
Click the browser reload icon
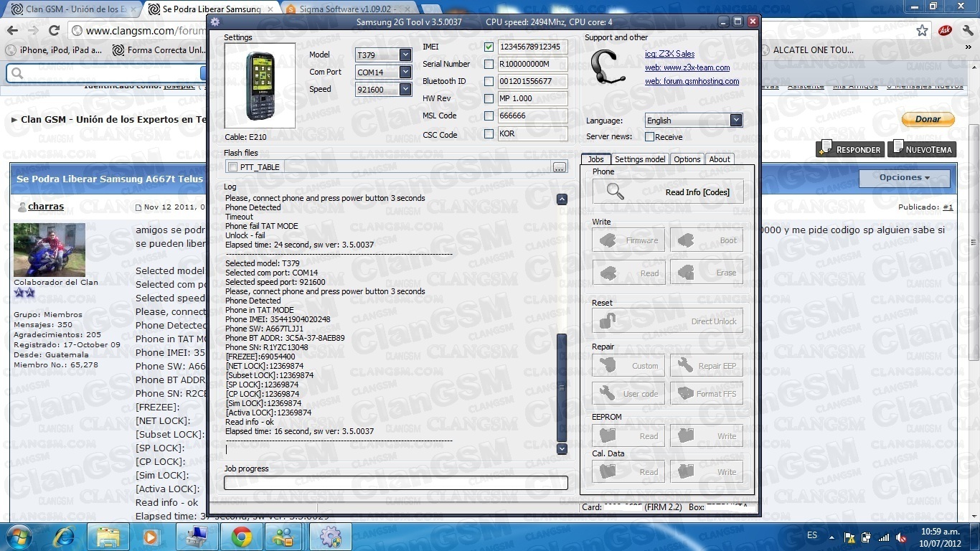point(54,31)
